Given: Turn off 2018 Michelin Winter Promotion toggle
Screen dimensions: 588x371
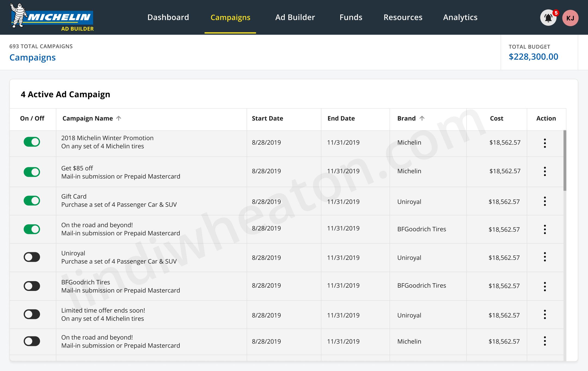Looking at the screenshot, I should [32, 142].
